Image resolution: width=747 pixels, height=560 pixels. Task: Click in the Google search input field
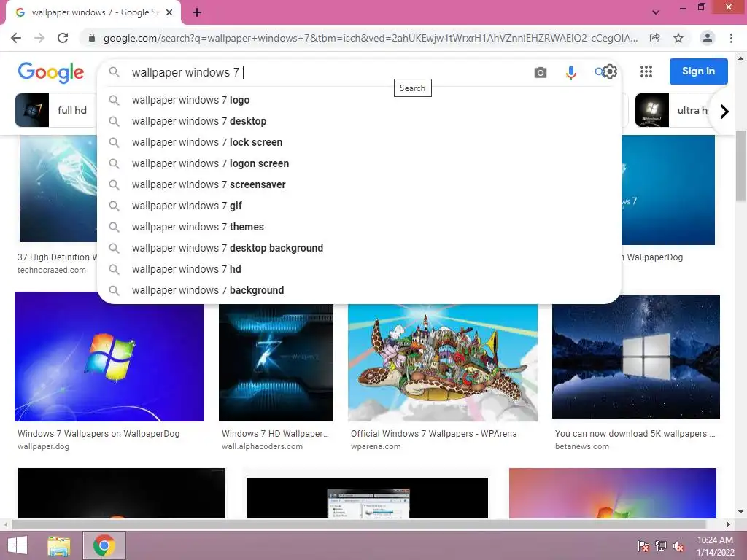coord(329,72)
